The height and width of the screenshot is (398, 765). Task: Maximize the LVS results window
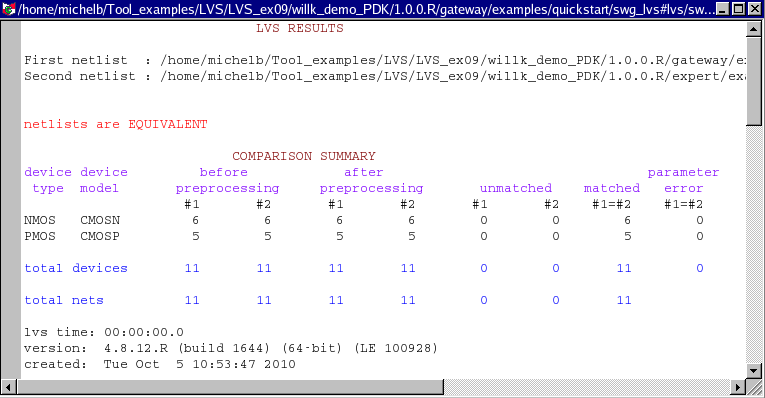click(739, 9)
